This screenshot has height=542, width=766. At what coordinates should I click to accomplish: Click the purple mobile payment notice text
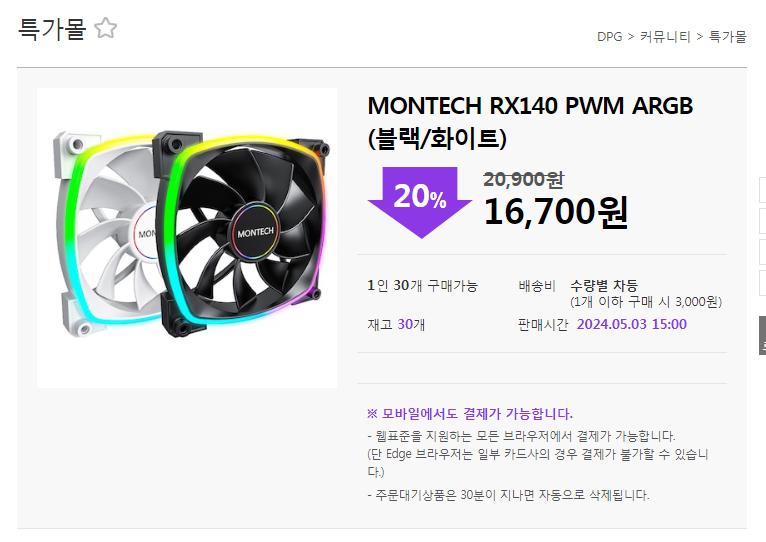coord(469,413)
